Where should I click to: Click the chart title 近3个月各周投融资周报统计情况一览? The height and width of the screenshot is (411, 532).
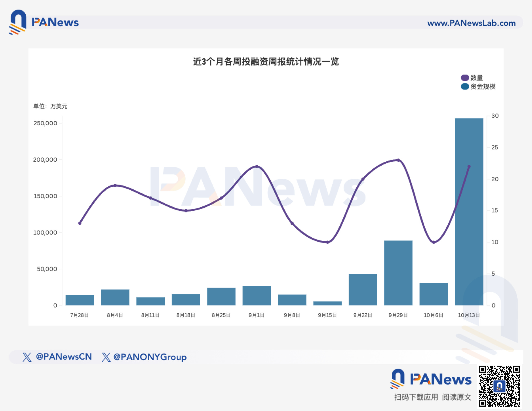(266, 62)
